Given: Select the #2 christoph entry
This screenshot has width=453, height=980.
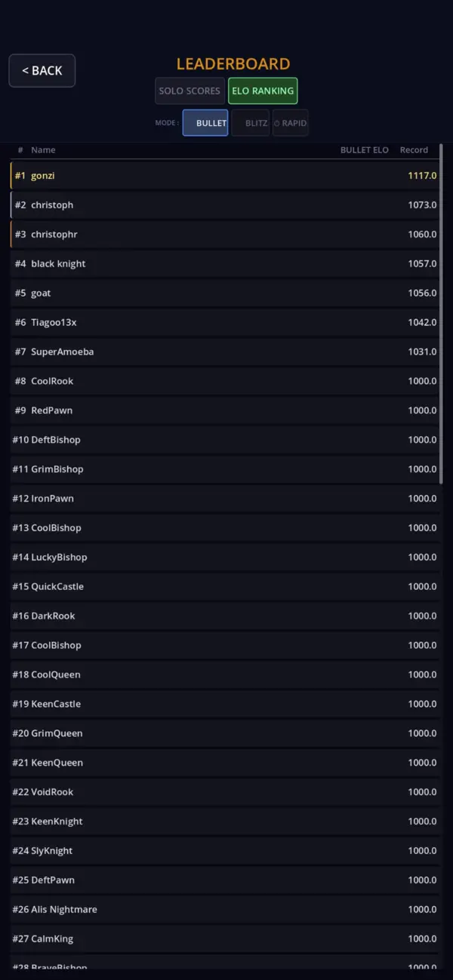Looking at the screenshot, I should (225, 204).
